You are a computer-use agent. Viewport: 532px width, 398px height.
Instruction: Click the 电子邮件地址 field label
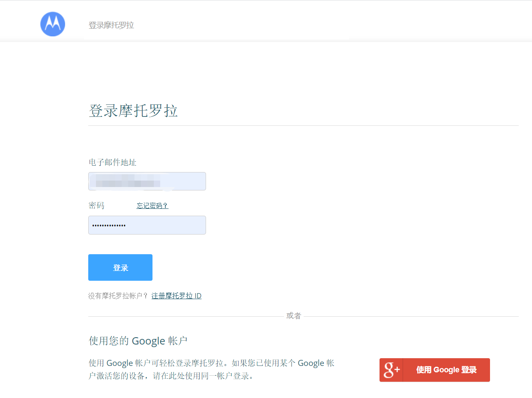tap(113, 162)
